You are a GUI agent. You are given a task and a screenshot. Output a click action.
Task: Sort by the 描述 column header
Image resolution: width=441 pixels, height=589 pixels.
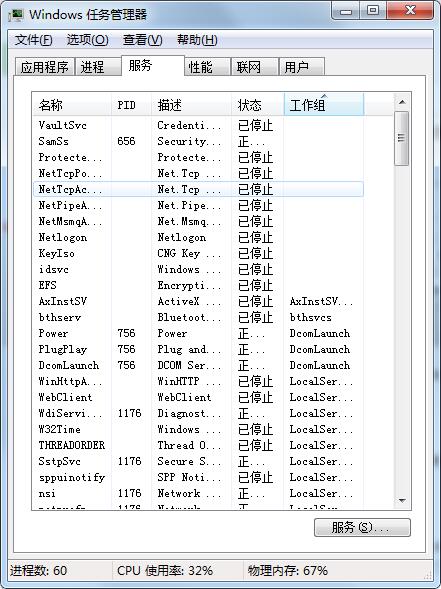point(191,105)
